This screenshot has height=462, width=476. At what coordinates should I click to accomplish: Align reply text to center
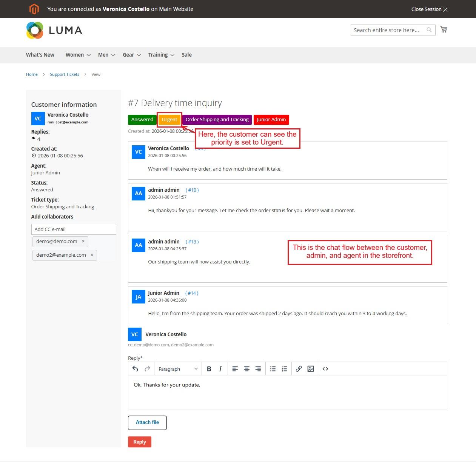pos(246,369)
